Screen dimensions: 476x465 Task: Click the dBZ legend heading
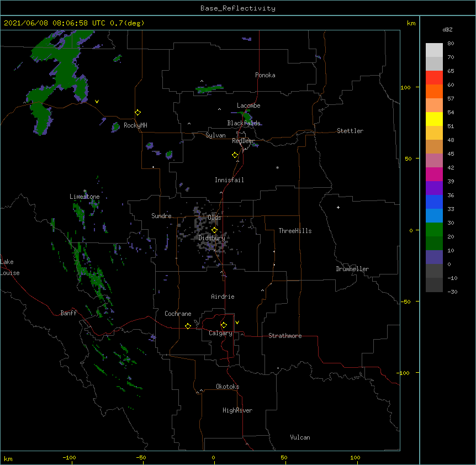tap(447, 29)
